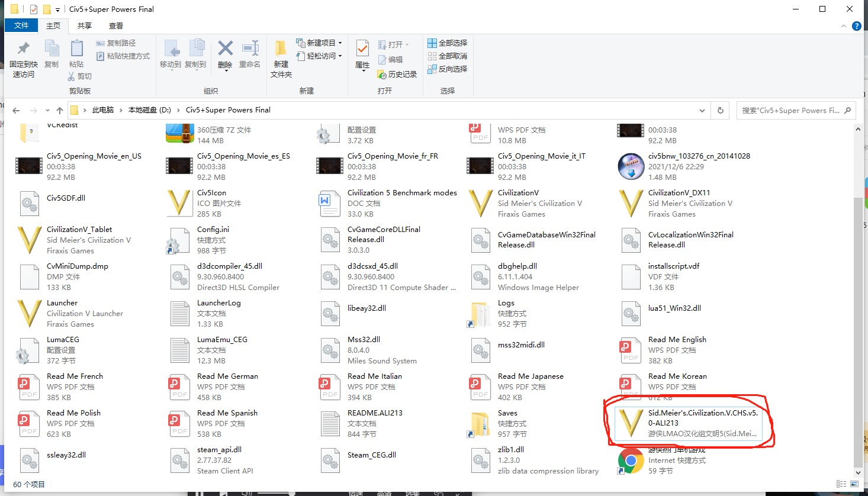
Task: Go up one folder level
Action: (60, 111)
